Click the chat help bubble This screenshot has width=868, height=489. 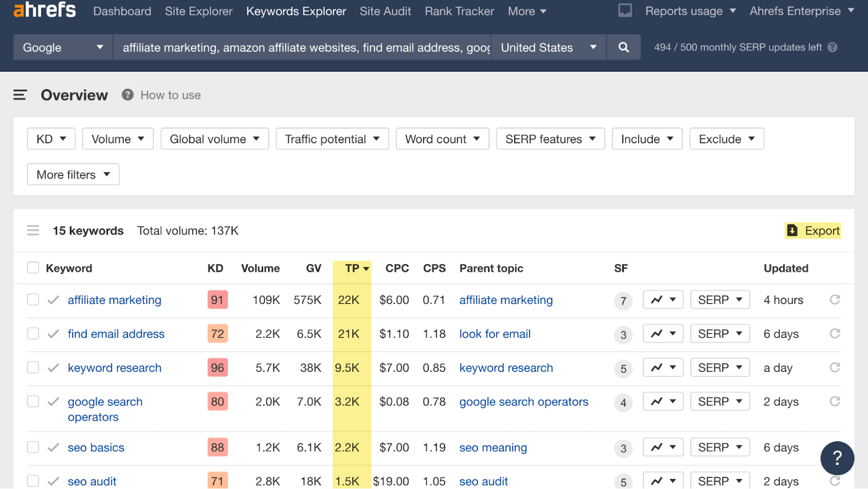click(837, 458)
